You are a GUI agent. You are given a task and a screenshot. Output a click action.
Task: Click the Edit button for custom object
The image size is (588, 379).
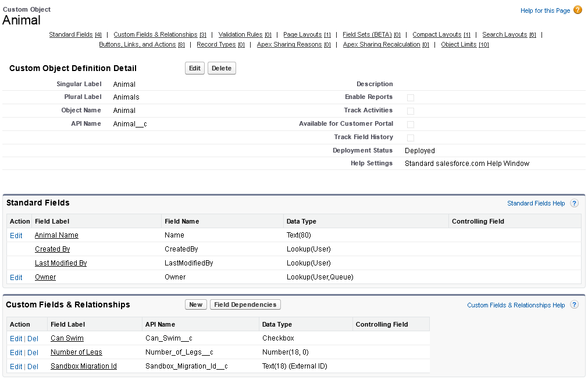coord(195,68)
